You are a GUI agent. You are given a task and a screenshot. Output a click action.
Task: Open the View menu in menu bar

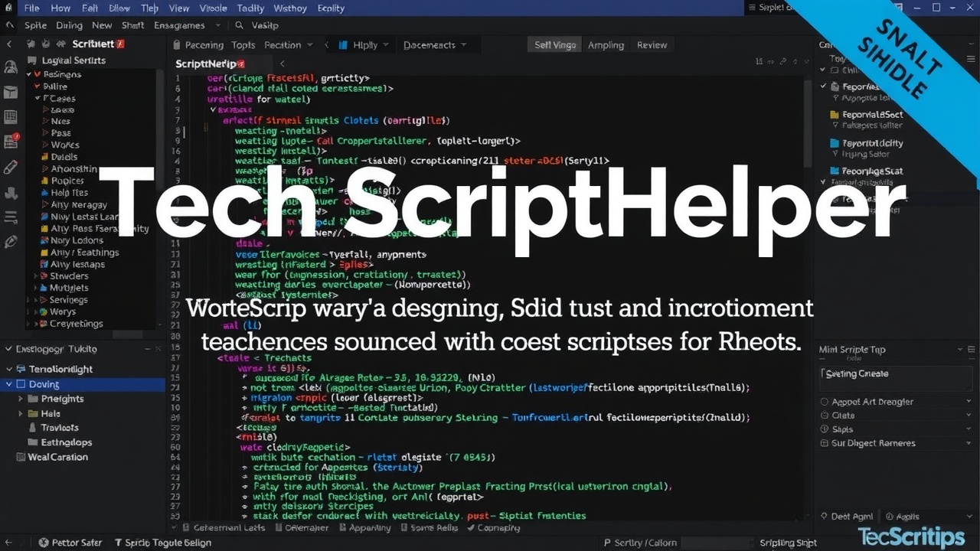tap(179, 8)
